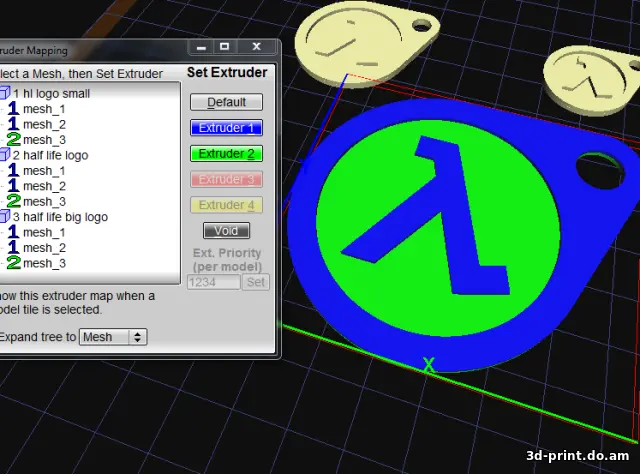Screen dimensions: 640x474
Task: Select the '1 hl logo small' model row
Action: [51, 93]
